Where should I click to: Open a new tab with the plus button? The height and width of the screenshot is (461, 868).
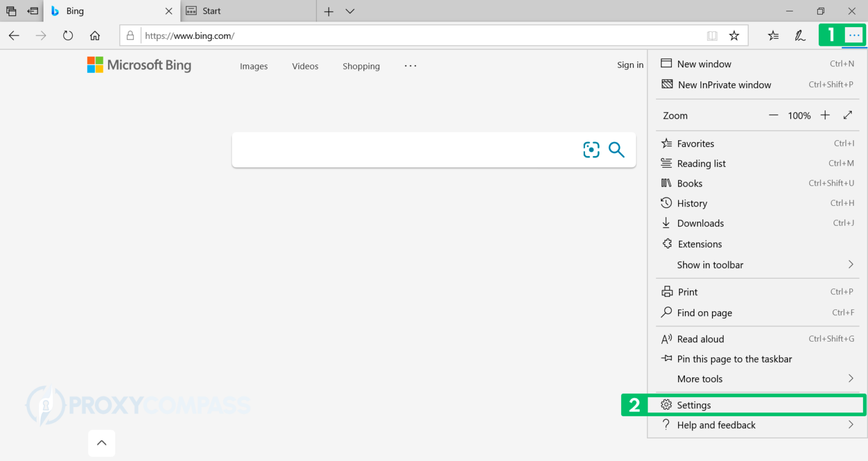328,10
